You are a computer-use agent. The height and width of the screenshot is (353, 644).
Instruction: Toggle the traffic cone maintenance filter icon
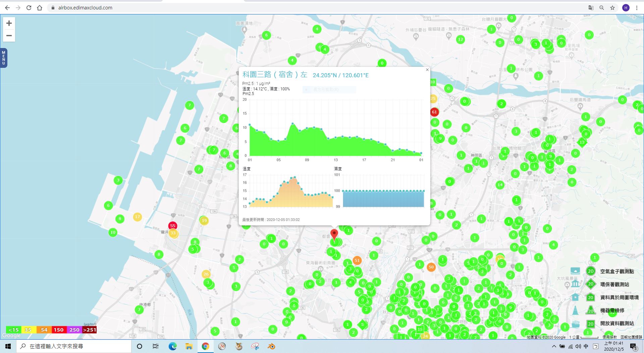pyautogui.click(x=576, y=310)
